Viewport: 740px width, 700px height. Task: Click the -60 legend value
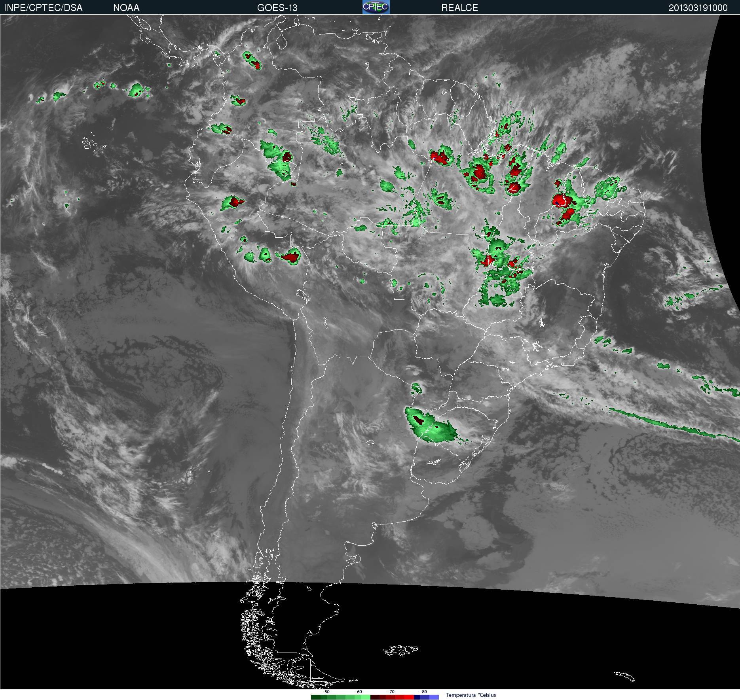(359, 692)
